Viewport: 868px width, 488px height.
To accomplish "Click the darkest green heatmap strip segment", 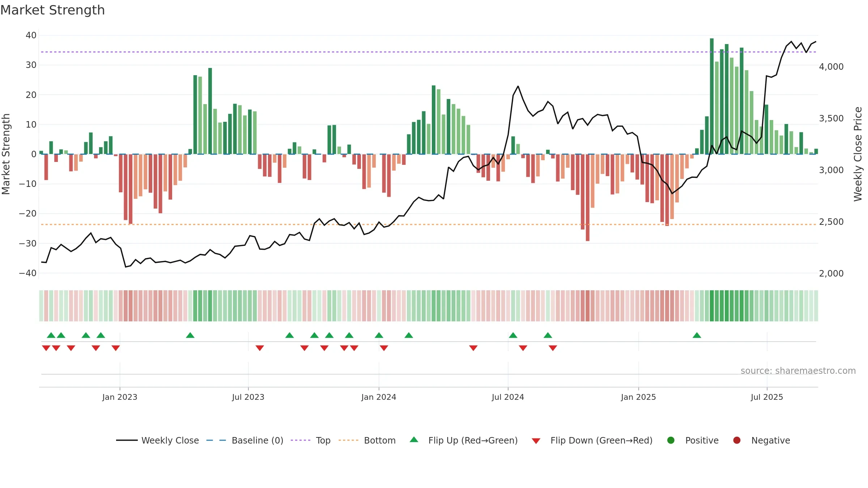I will pyautogui.click(x=712, y=306).
